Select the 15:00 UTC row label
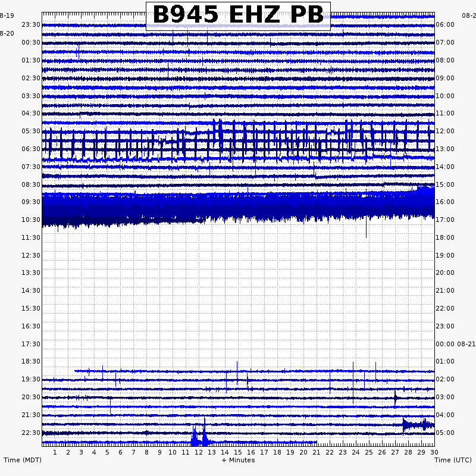 pos(445,184)
